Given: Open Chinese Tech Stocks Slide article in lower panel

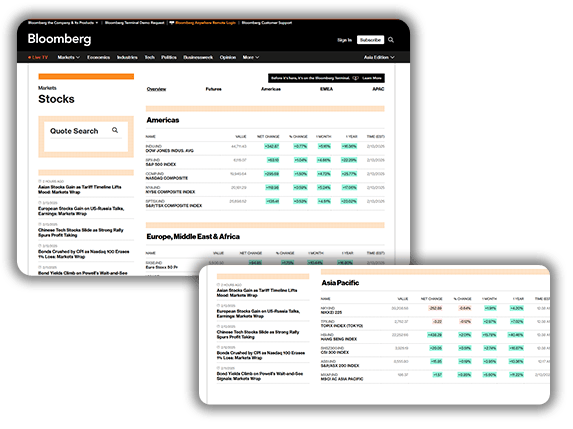Looking at the screenshot, I should 258,334.
